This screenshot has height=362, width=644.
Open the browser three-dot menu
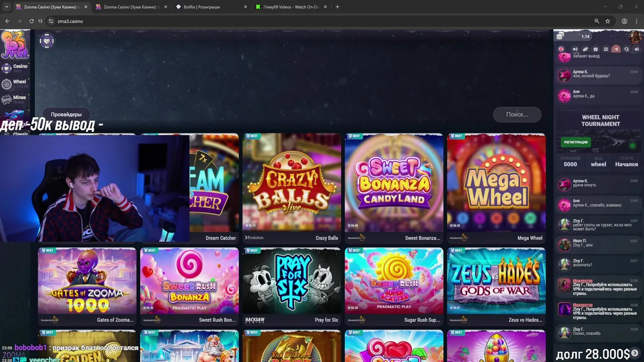[636, 21]
